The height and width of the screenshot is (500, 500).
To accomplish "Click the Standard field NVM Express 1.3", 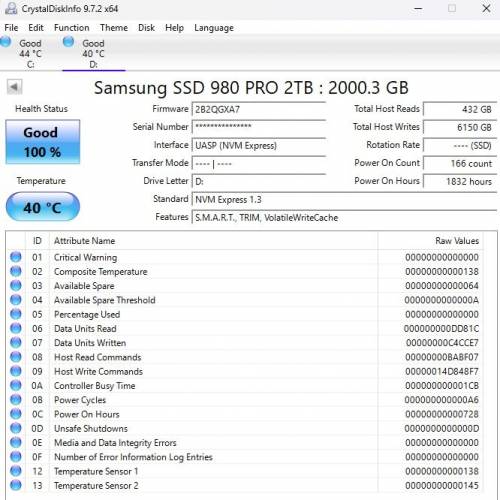I will [x=344, y=199].
